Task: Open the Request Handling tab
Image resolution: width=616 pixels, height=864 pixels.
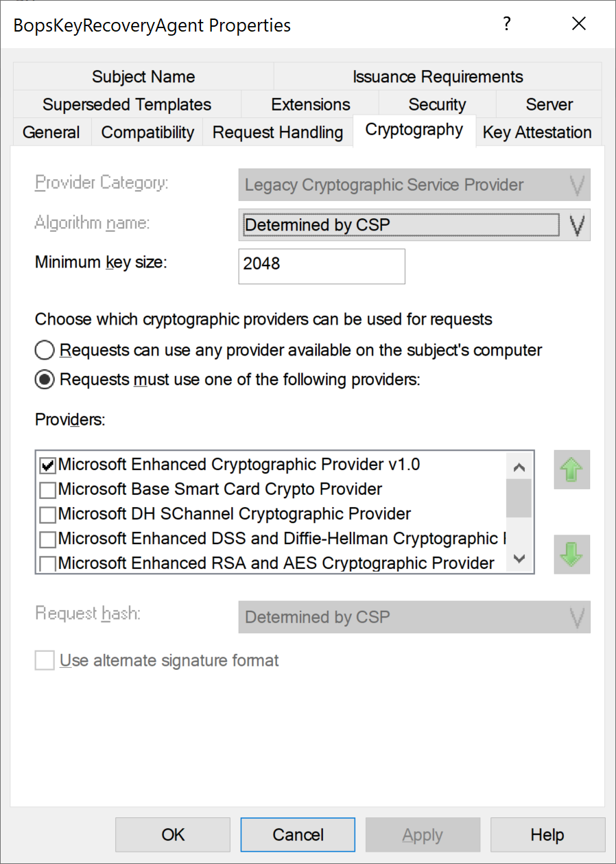Action: [278, 132]
